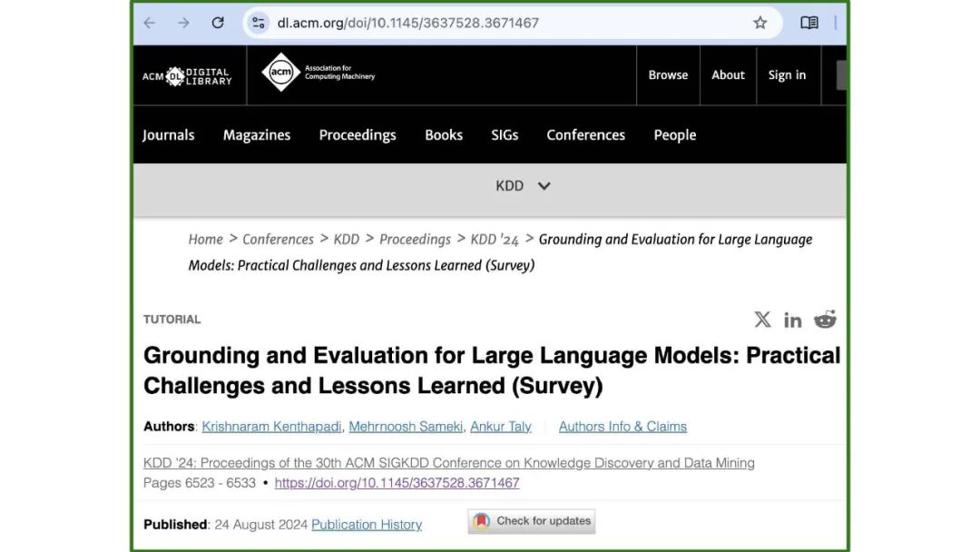Reload the page with refresh icon
980x552 pixels.
[x=218, y=23]
